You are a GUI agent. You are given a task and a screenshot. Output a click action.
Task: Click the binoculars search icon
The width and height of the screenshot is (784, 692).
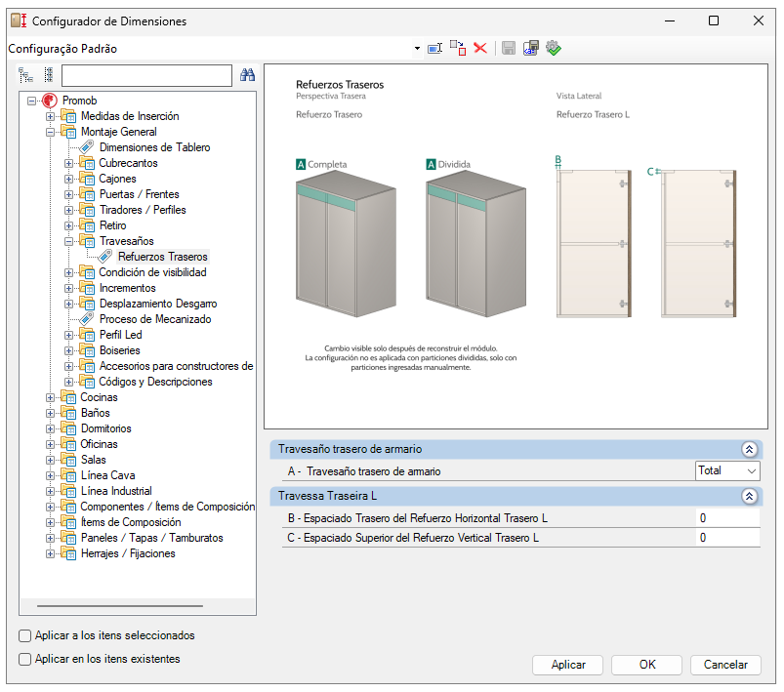point(247,75)
